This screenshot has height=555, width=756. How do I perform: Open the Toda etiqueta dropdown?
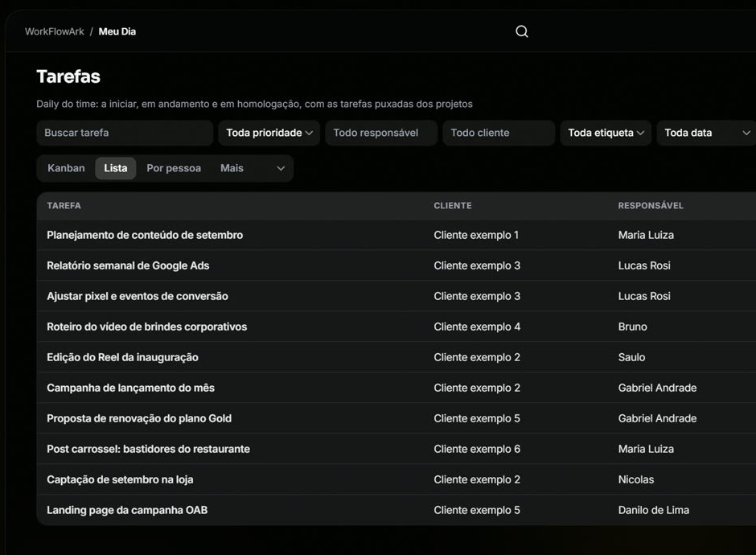(606, 133)
